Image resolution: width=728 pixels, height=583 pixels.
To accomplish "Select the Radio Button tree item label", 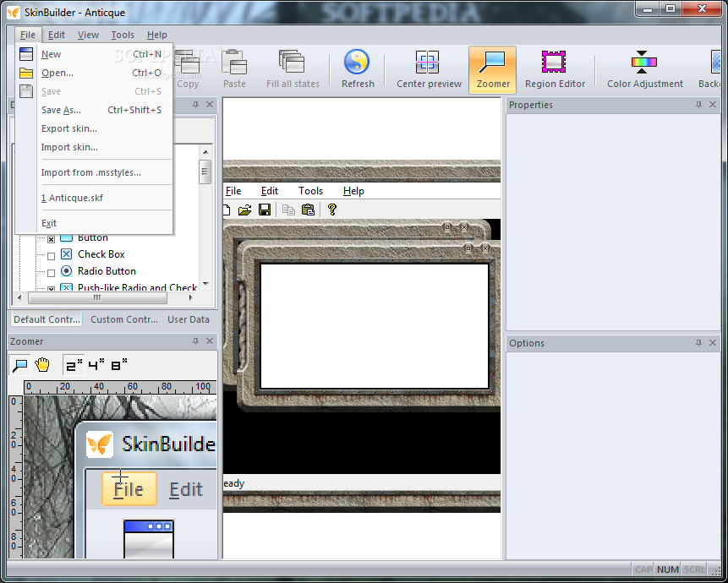I will click(x=107, y=271).
